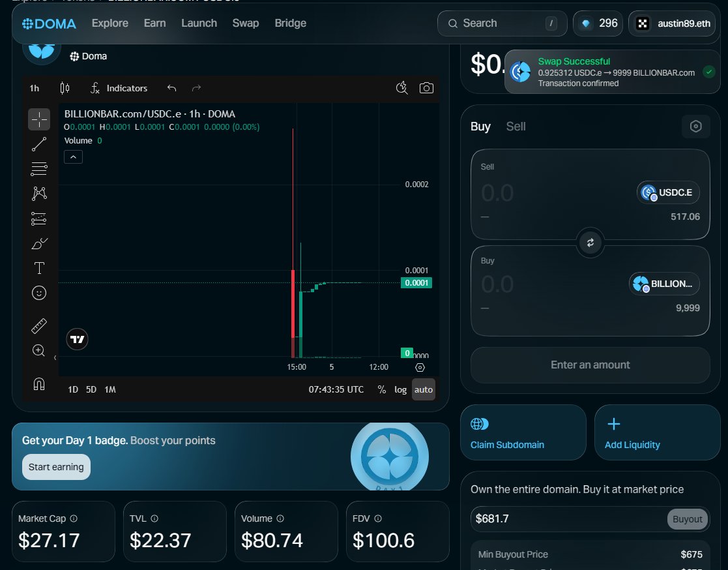The height and width of the screenshot is (570, 728).
Task: Open Claim Subdomain card
Action: pos(523,432)
